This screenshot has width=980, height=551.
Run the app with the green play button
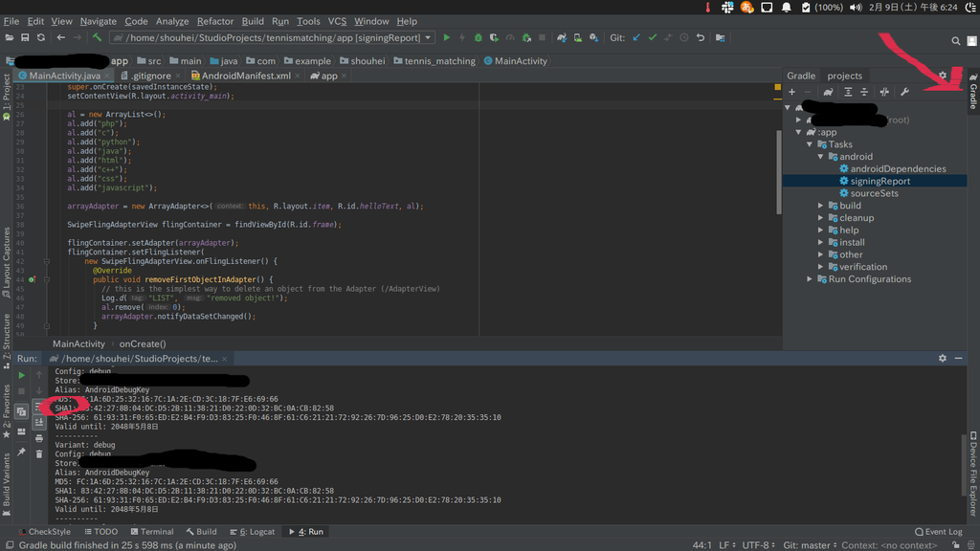coord(446,37)
